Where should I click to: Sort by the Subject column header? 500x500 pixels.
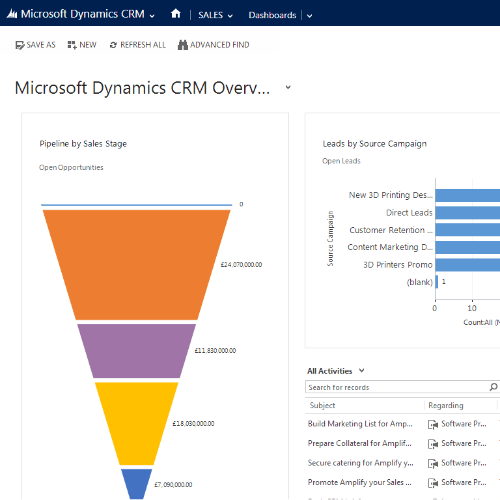322,405
